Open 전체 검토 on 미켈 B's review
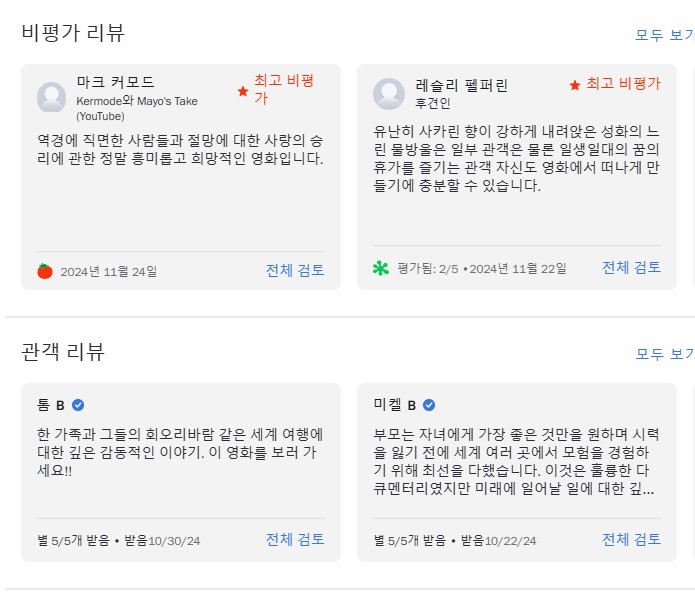Image resolution: width=695 pixels, height=592 pixels. (632, 539)
